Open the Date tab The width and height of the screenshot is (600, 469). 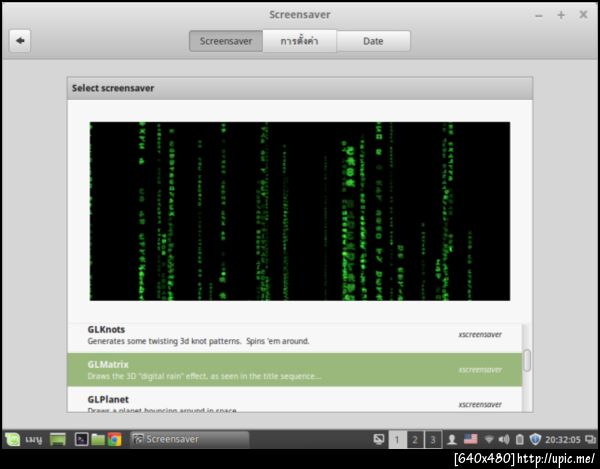coord(373,41)
